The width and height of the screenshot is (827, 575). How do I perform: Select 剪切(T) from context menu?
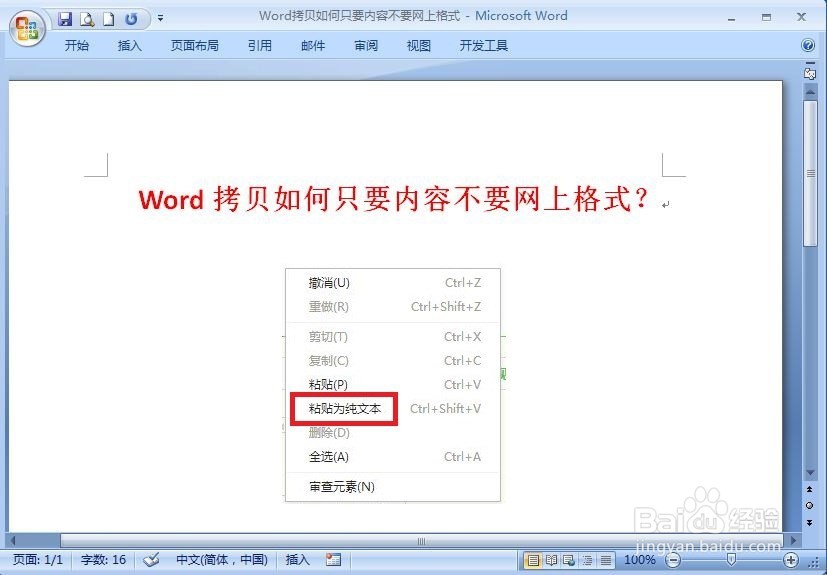coord(393,337)
